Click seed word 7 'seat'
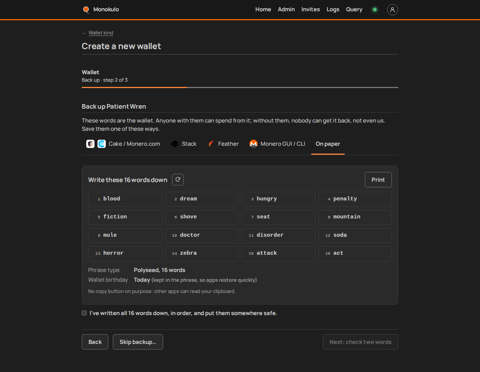This screenshot has width=480, height=372. [x=278, y=217]
